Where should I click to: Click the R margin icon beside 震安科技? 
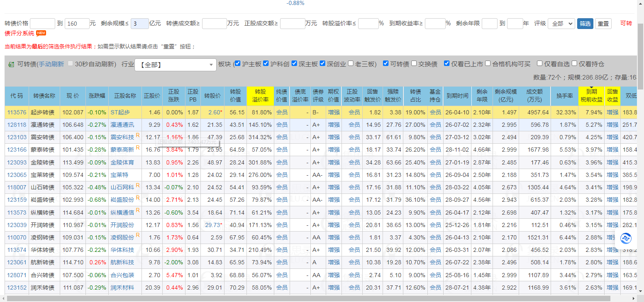[138, 135]
